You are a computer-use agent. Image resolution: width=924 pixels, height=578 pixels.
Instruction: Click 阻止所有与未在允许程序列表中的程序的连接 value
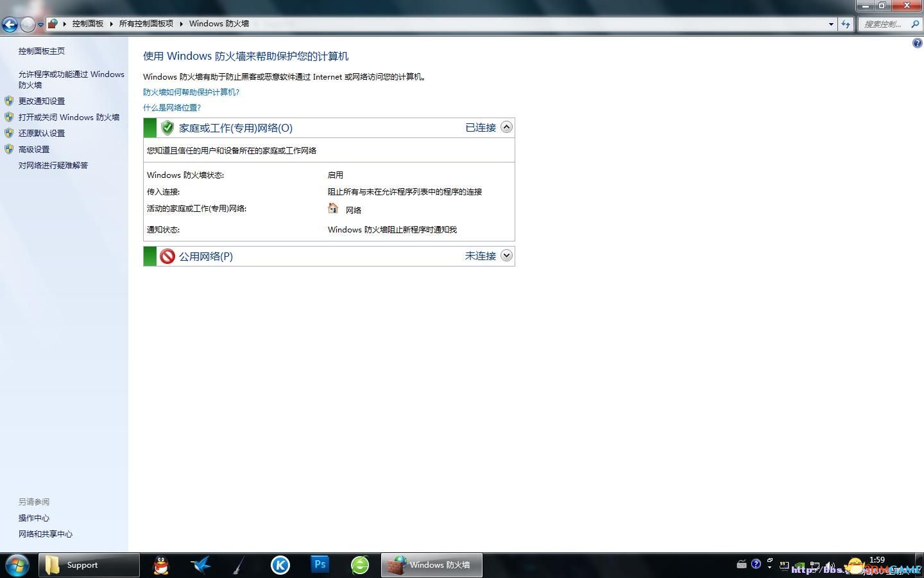point(405,191)
